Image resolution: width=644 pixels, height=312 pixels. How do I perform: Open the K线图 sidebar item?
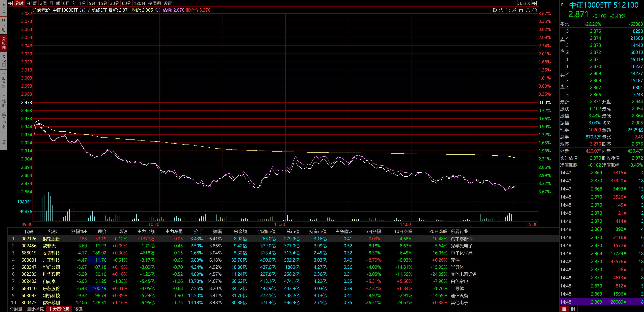[4, 61]
